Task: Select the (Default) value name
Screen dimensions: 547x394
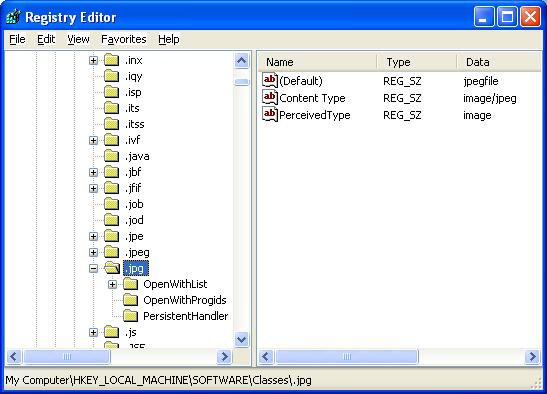Action: 301,81
